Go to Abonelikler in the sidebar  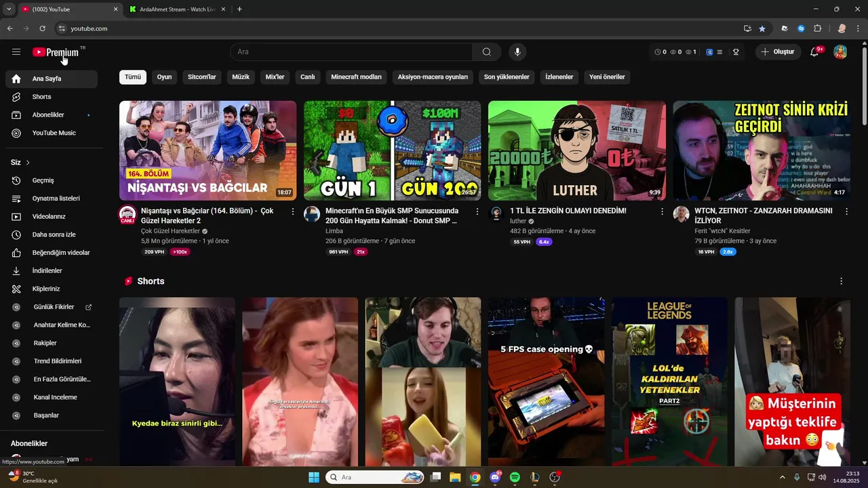pos(52,115)
